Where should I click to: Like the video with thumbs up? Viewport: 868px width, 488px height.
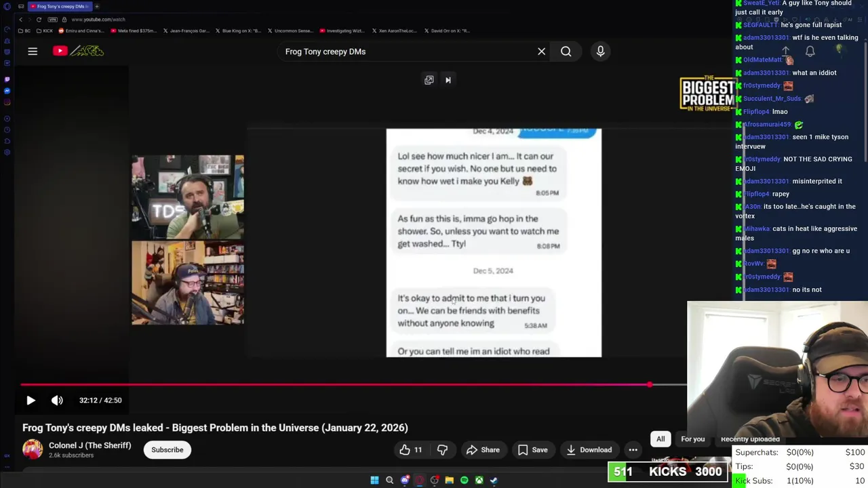(x=410, y=450)
